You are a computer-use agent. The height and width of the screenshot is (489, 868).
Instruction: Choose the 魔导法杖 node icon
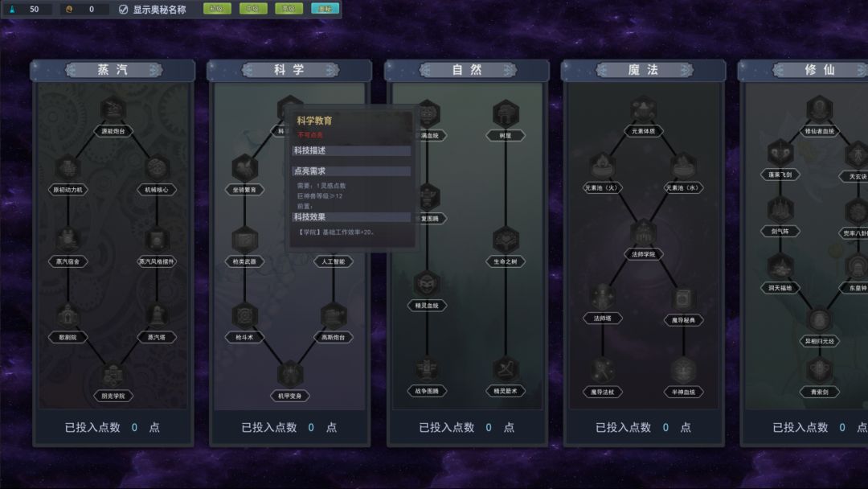pyautogui.click(x=603, y=371)
